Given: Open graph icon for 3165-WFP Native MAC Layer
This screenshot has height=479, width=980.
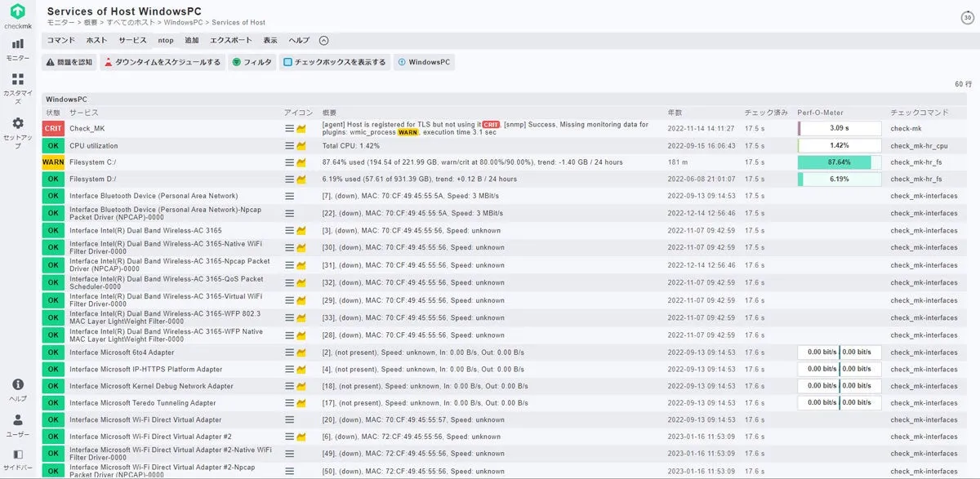Looking at the screenshot, I should 301,335.
